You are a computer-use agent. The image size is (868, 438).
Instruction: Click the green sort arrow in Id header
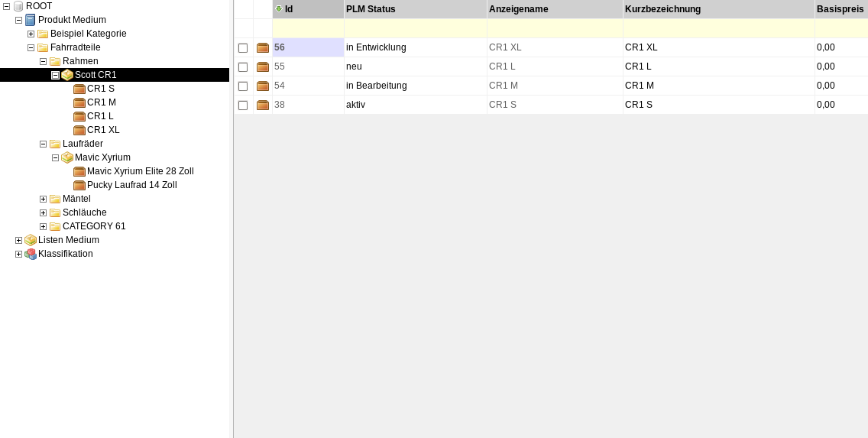279,9
